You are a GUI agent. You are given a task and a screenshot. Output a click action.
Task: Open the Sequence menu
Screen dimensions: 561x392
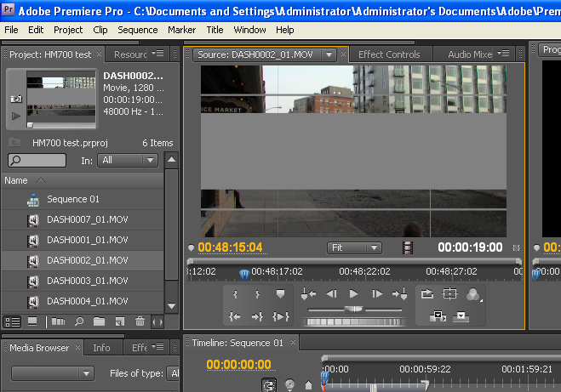pyautogui.click(x=138, y=30)
